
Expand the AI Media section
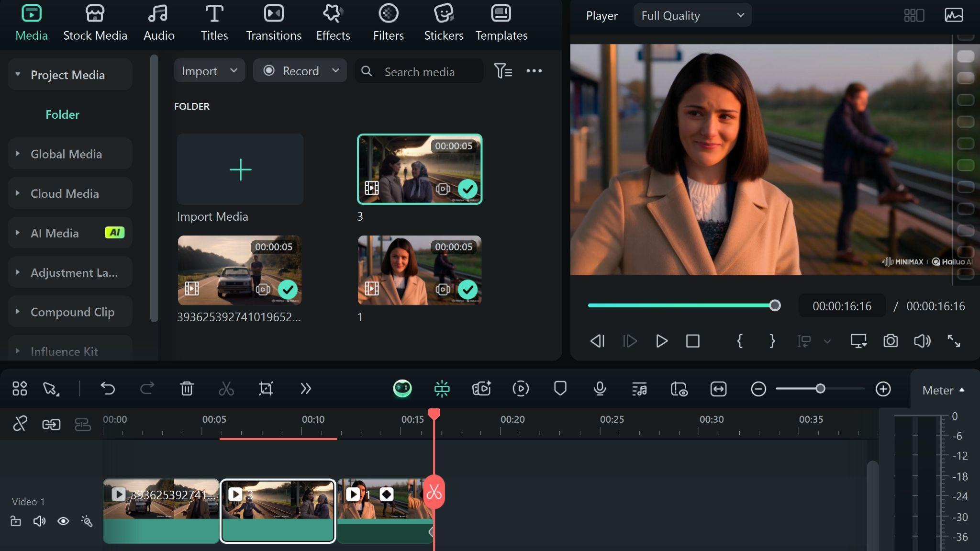pos(18,233)
